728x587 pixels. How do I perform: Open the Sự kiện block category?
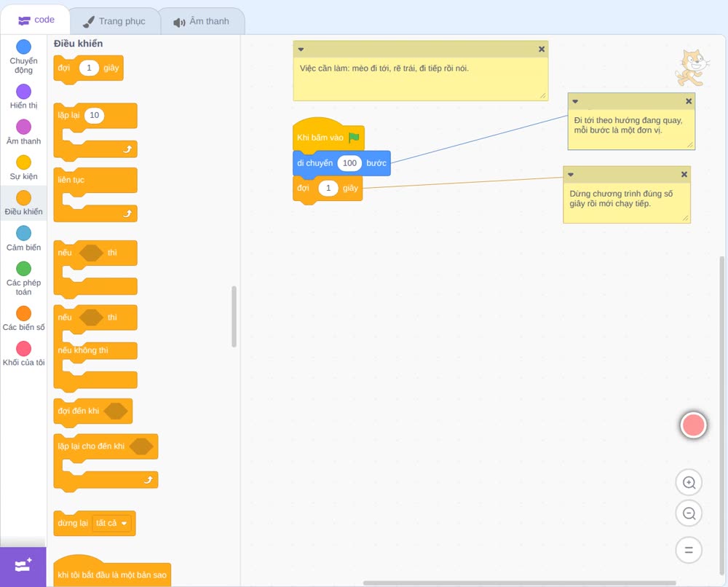(x=23, y=168)
